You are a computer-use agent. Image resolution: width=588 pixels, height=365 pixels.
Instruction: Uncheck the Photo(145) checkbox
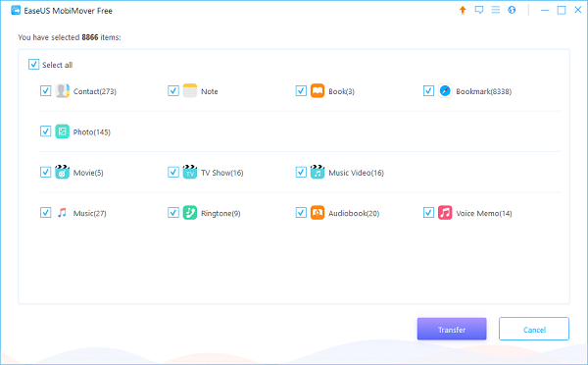tap(45, 131)
